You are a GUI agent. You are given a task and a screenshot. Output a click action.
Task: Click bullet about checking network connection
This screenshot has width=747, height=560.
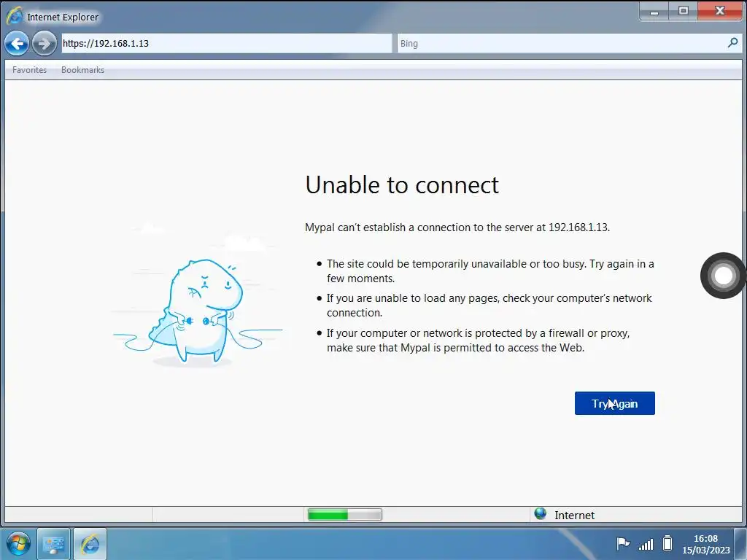(x=489, y=306)
